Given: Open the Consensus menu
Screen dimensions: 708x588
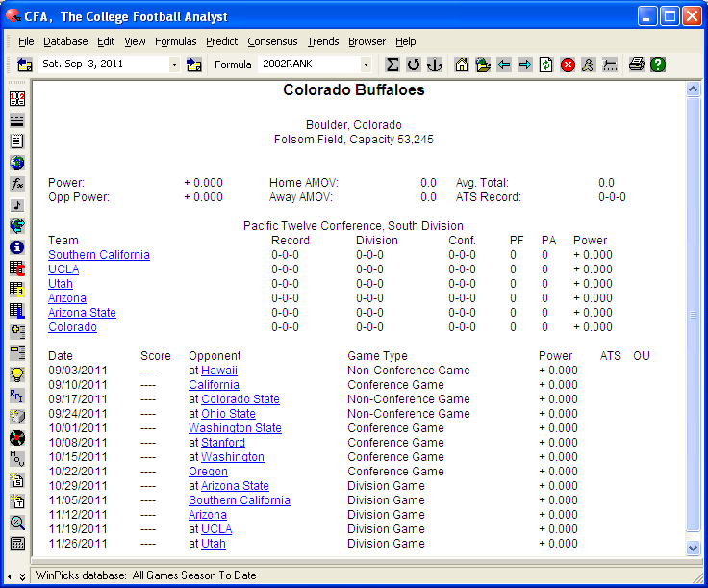Looking at the screenshot, I should pos(272,41).
